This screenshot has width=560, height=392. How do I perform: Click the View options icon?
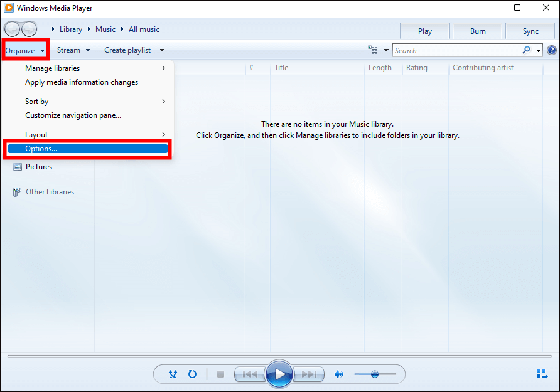point(373,50)
